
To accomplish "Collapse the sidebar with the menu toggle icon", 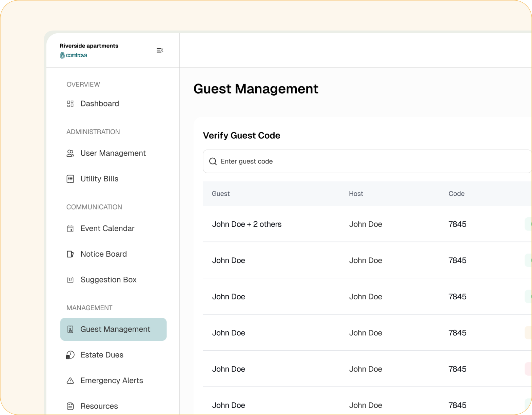I will (160, 50).
